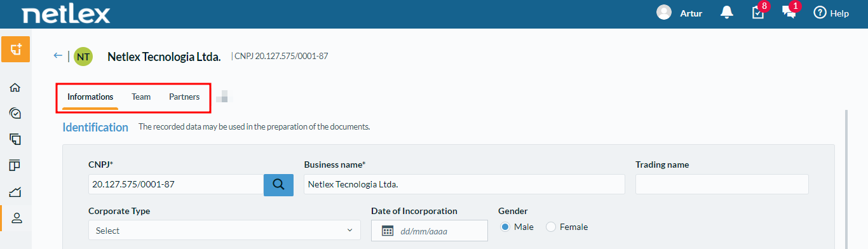
Task: Open calendar icon in Date of Incorporation
Action: (388, 231)
